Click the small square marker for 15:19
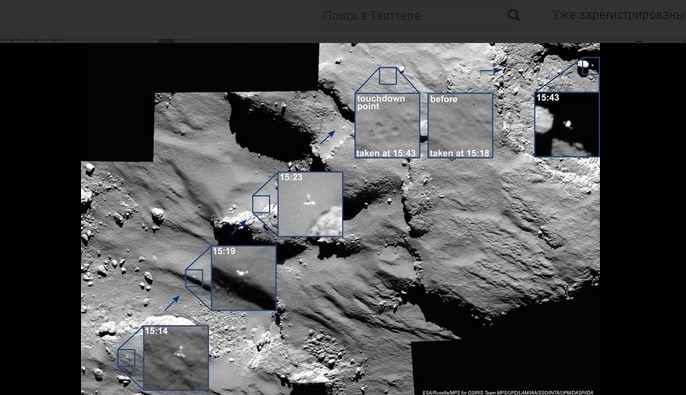 [x=194, y=278]
